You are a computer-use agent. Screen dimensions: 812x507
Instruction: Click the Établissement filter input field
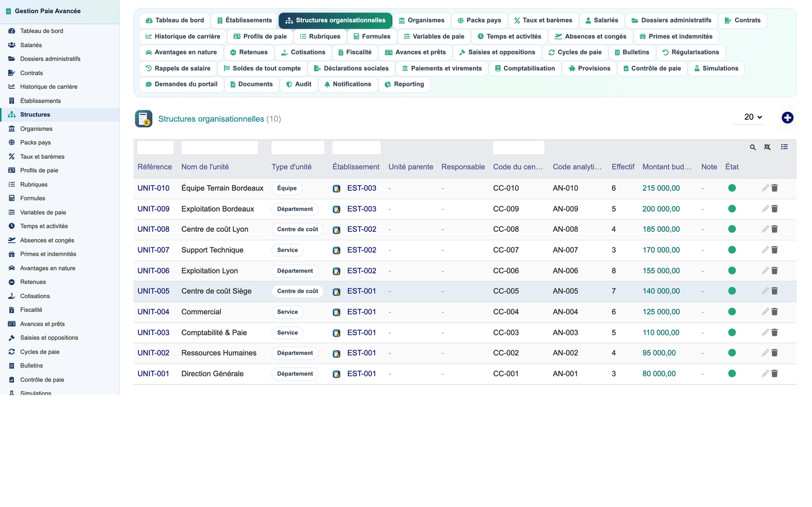[x=356, y=148]
